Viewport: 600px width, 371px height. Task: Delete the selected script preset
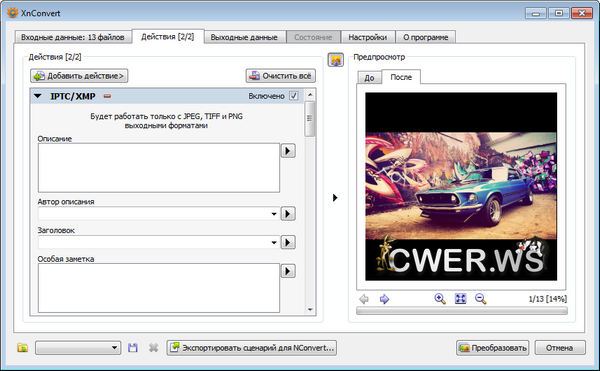[x=153, y=348]
